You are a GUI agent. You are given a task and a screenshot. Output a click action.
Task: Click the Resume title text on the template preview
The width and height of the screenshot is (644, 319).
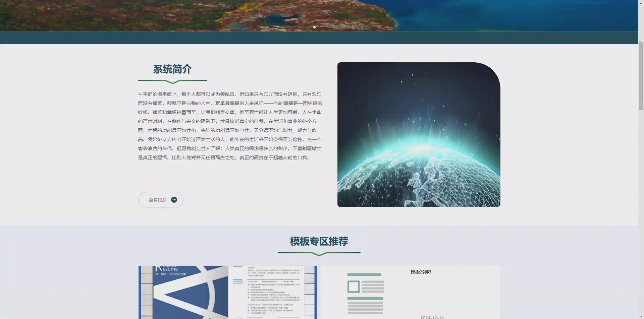[x=167, y=268]
